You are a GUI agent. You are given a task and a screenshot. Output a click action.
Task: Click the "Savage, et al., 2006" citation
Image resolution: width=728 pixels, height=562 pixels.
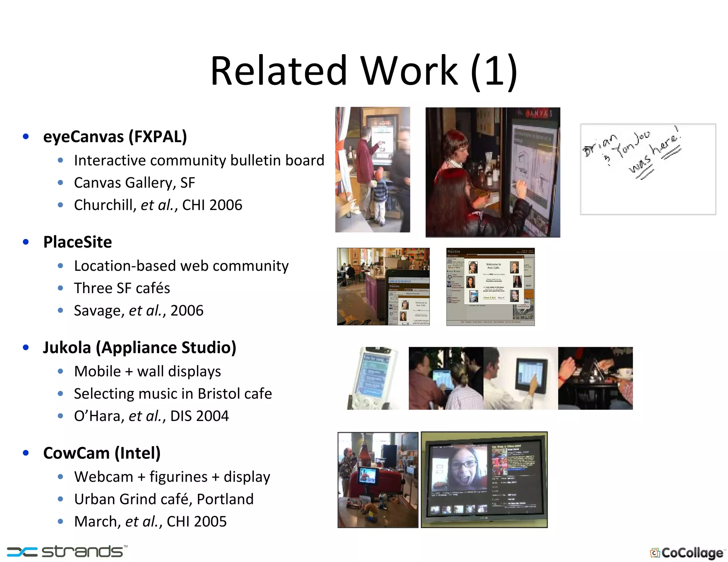(x=139, y=310)
